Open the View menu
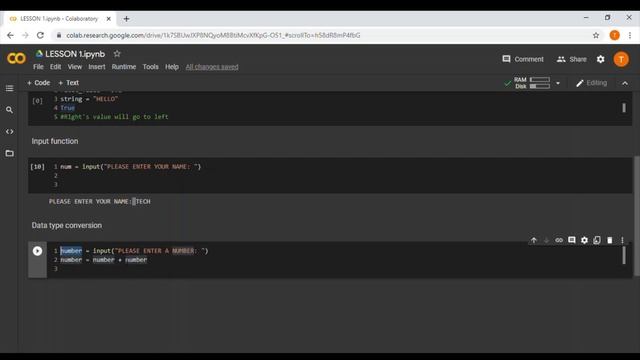This screenshot has height=360, width=640. click(75, 67)
